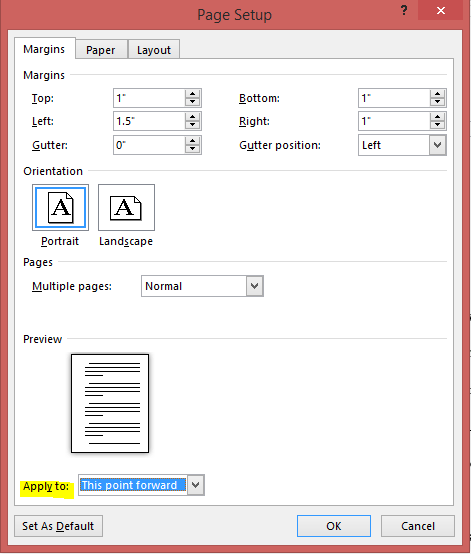Viewport: 471px width, 554px height.
Task: Click the Multiple pages label
Action: point(72,286)
